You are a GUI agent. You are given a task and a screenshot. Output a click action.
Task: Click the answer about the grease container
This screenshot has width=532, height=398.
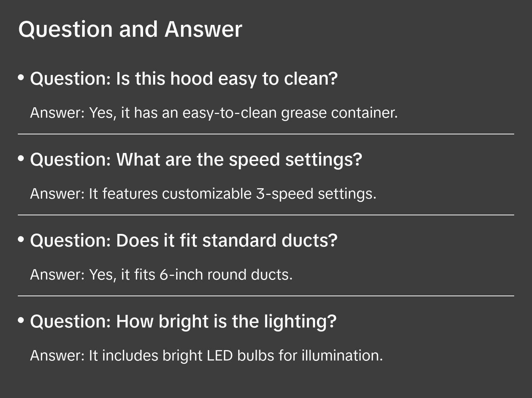(214, 113)
